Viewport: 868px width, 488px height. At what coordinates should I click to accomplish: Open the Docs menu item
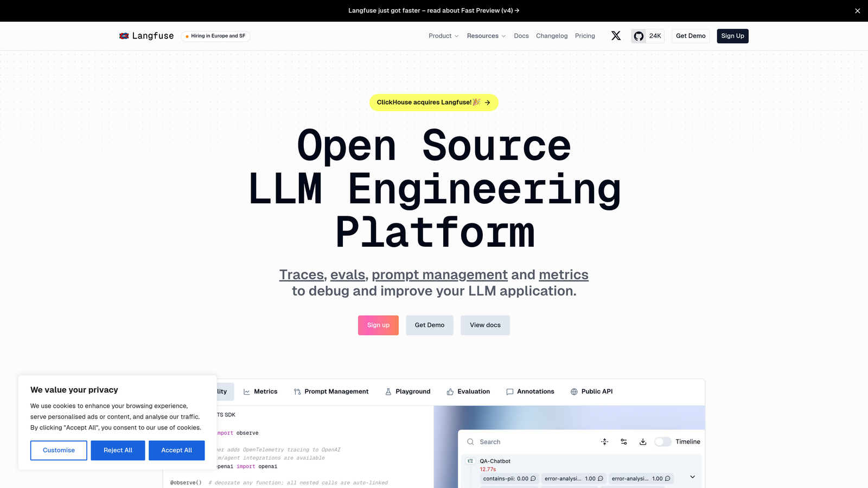pyautogui.click(x=521, y=36)
